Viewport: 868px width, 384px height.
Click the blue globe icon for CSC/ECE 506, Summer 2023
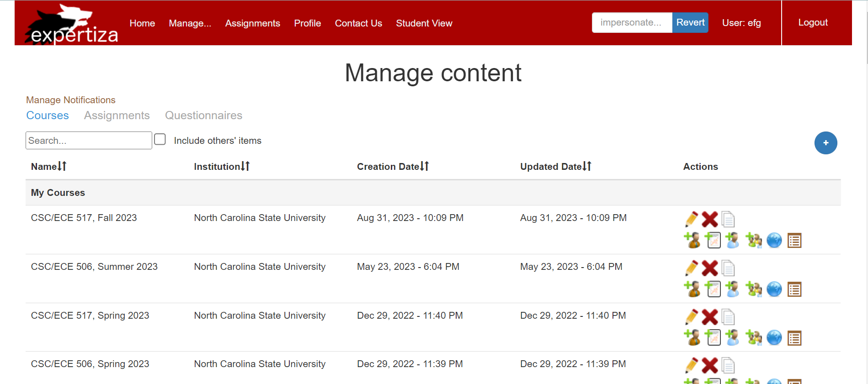[774, 289]
